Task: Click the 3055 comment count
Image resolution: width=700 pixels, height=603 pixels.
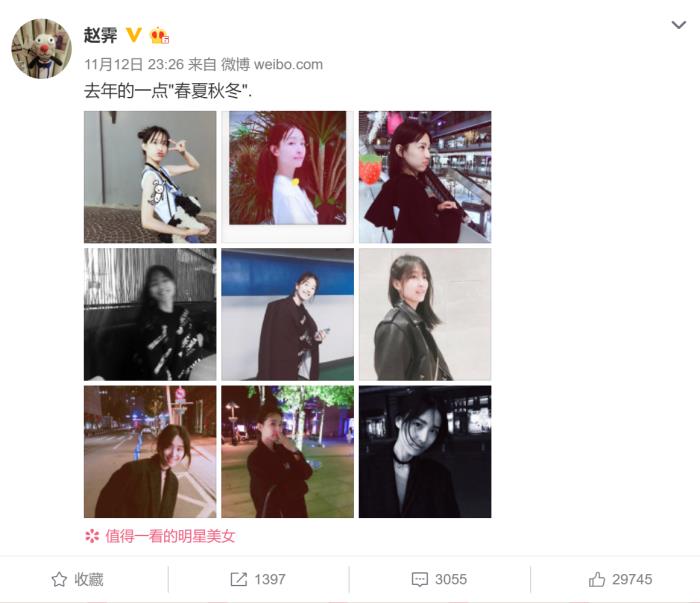Action: tap(451, 579)
